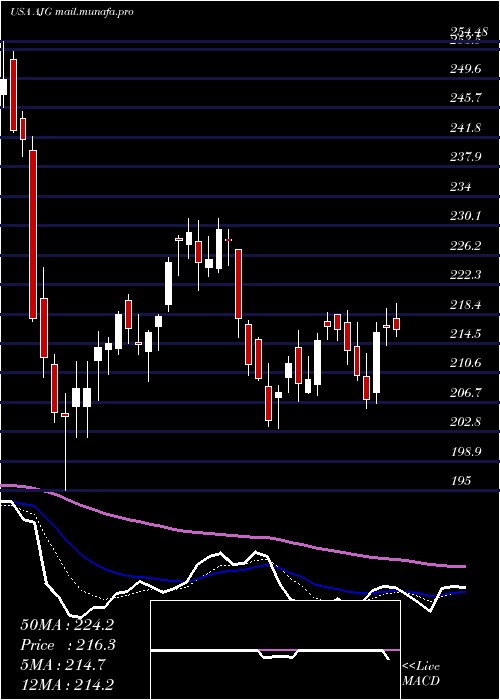Click the 198.9 price axis label
This screenshot has height=700, width=500.
click(x=467, y=451)
